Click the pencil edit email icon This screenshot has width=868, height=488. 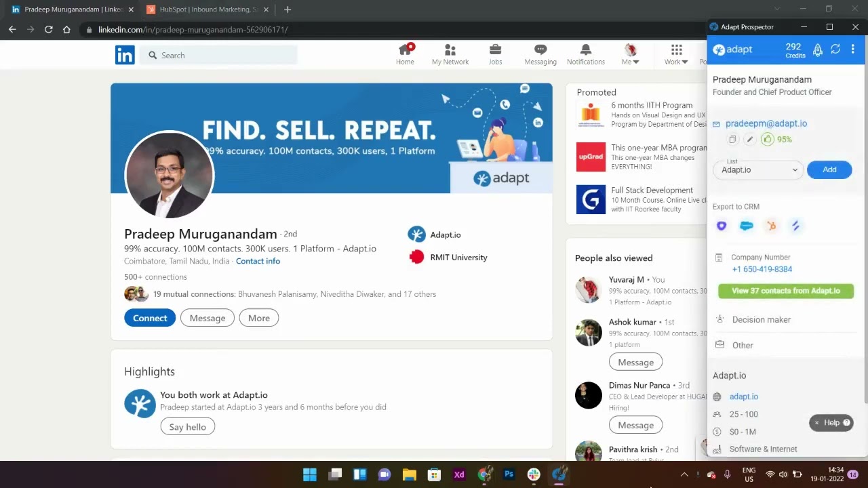pyautogui.click(x=749, y=139)
